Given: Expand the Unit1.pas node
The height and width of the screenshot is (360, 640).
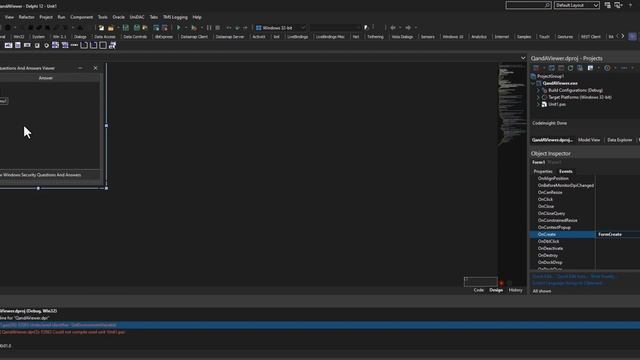Looking at the screenshot, I should (x=538, y=104).
